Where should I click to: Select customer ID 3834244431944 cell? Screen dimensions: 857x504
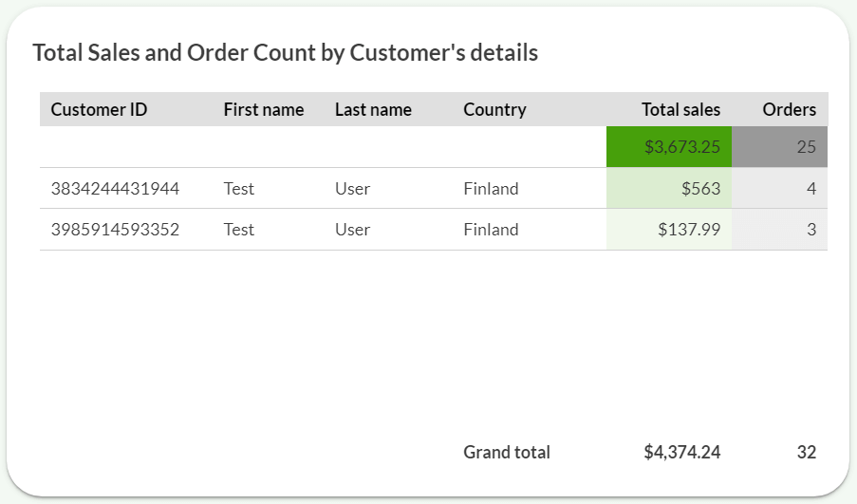coord(115,188)
